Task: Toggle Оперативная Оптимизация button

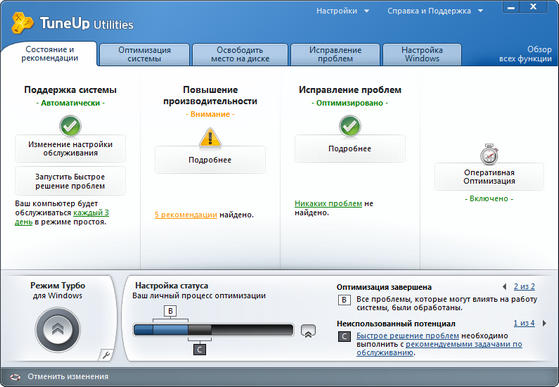Action: 489,177
